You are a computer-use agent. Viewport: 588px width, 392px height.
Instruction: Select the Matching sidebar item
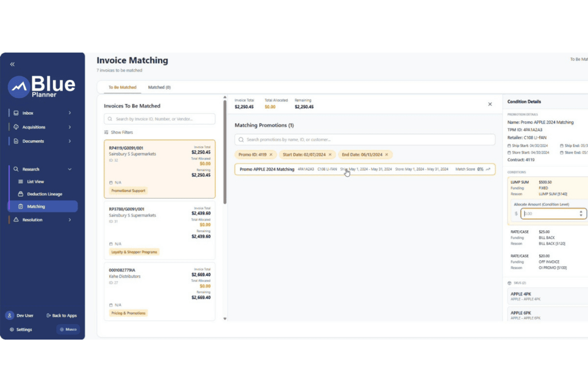pyautogui.click(x=43, y=207)
